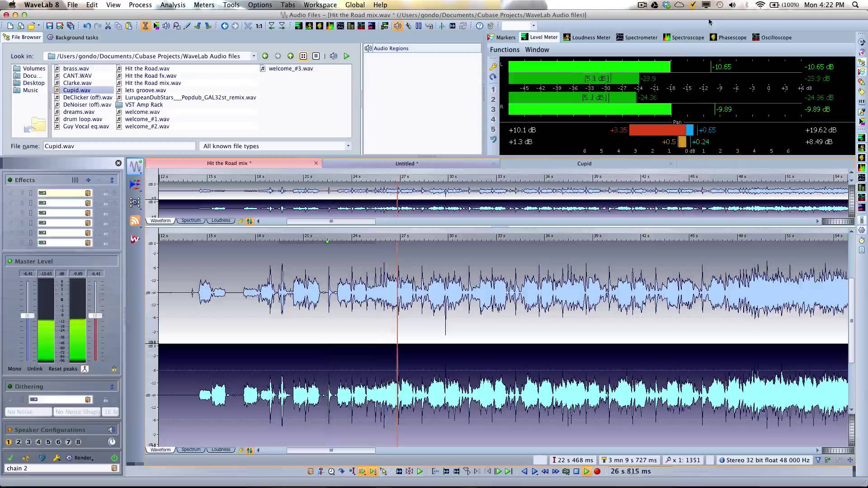Open the All known file types dropdown
868x488 pixels.
pyautogui.click(x=275, y=146)
